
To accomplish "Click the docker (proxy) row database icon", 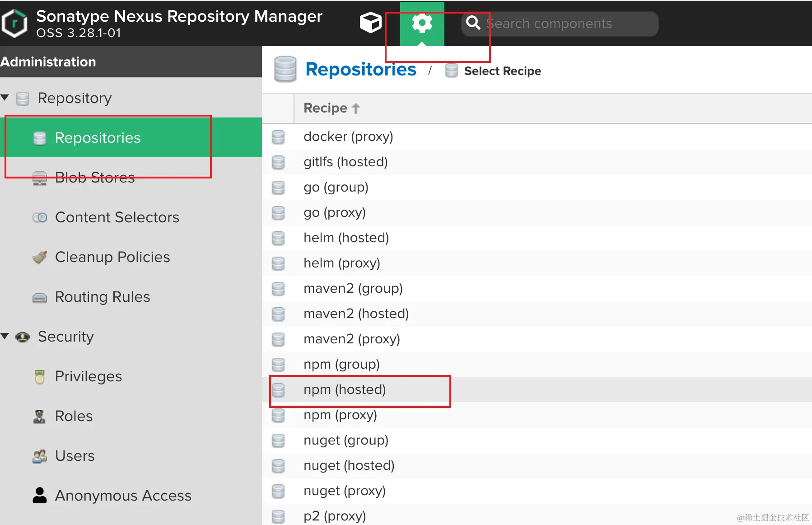I will click(278, 137).
